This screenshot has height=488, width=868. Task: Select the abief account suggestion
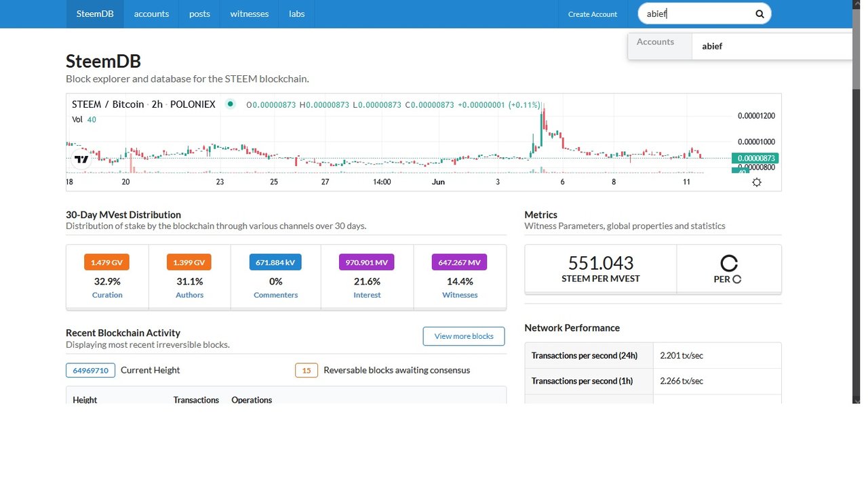pyautogui.click(x=772, y=46)
